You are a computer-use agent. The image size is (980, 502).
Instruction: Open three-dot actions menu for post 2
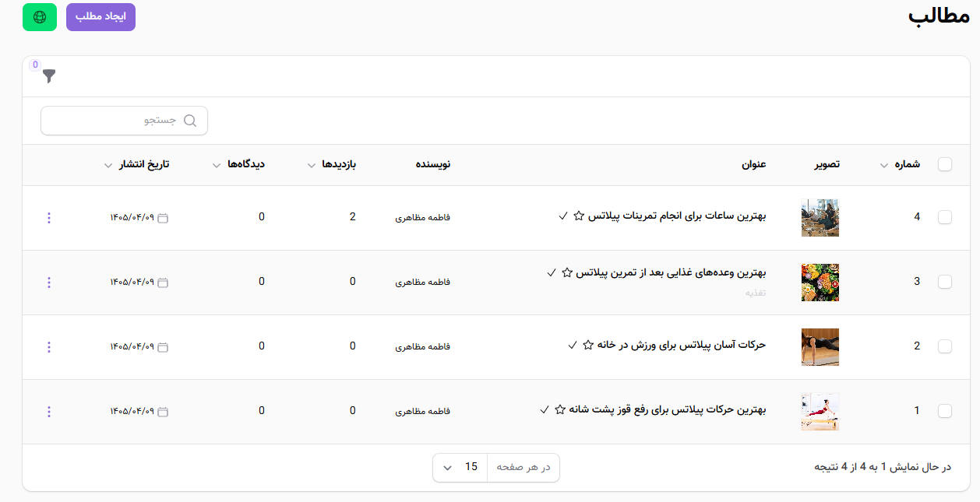coord(49,347)
